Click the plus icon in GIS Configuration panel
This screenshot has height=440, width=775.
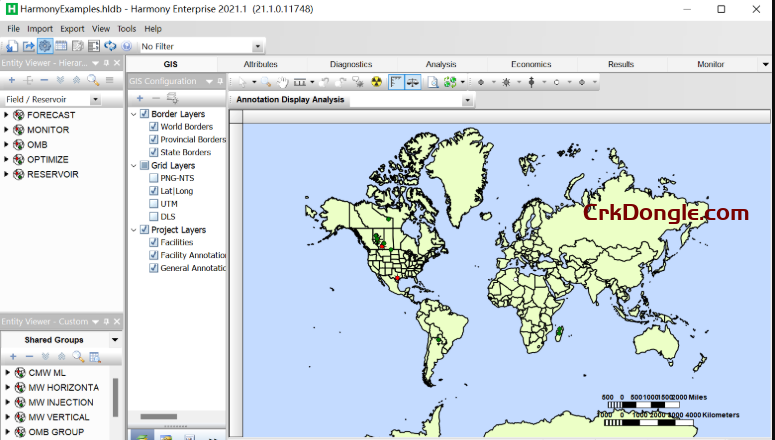[139, 98]
